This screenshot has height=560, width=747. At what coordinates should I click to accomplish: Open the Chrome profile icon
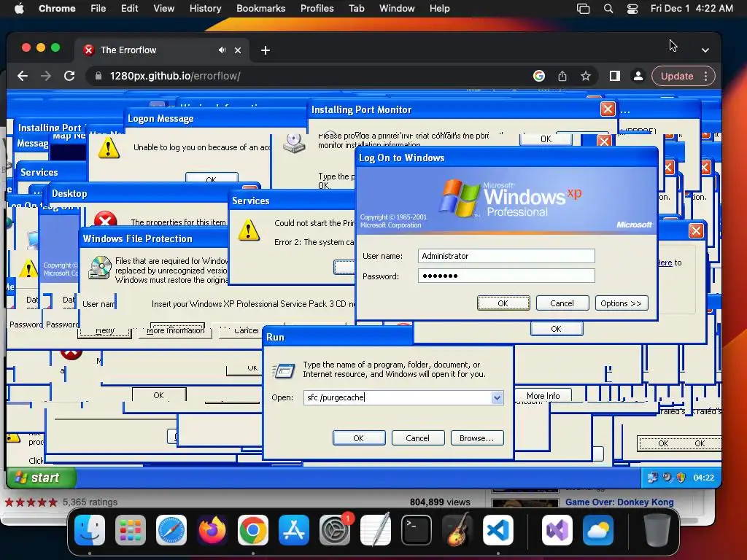638,76
